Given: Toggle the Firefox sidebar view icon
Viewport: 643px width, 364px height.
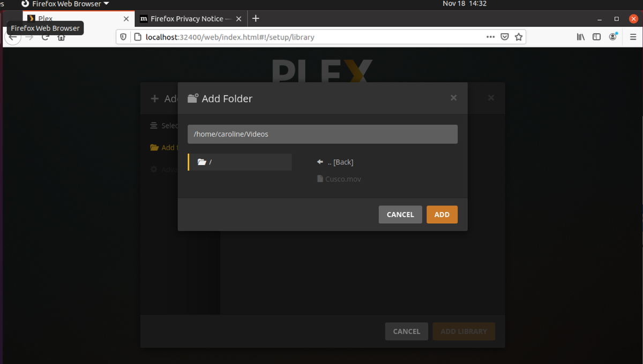Looking at the screenshot, I should (596, 36).
